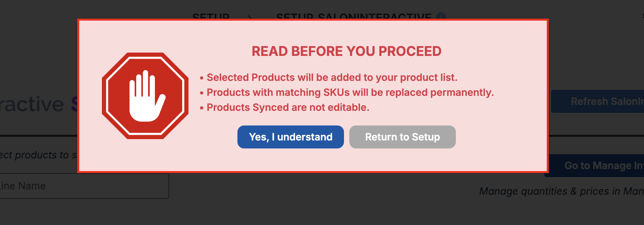Click Products Synced are not editable text

tap(288, 107)
